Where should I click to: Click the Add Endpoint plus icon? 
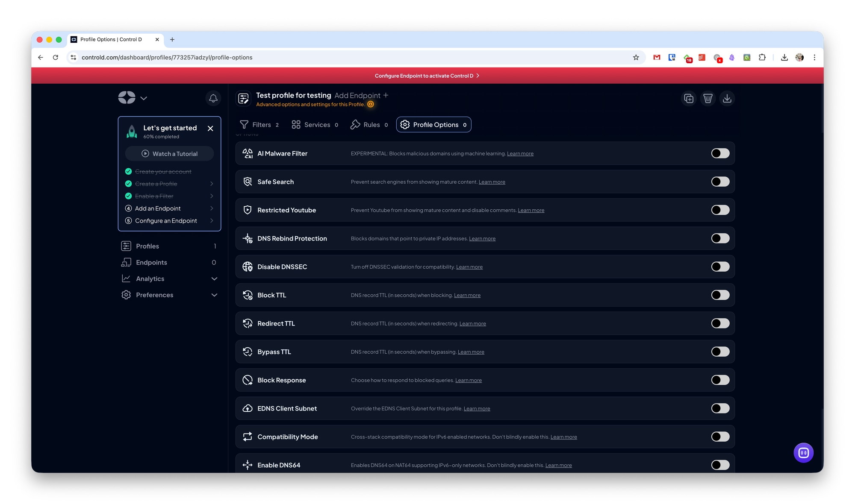(386, 95)
